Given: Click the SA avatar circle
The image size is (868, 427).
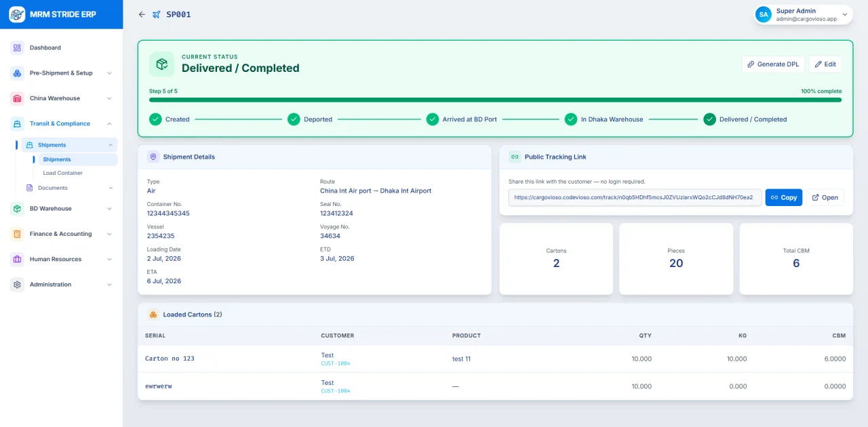Looking at the screenshot, I should pos(764,14).
